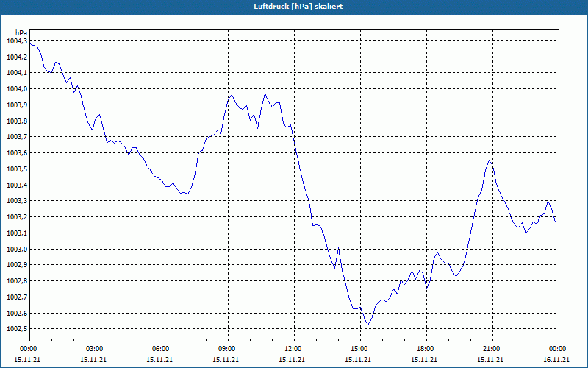Select the date '16.11.21' on the x-axis
Screen dimensions: 588x368
[x=556, y=360]
